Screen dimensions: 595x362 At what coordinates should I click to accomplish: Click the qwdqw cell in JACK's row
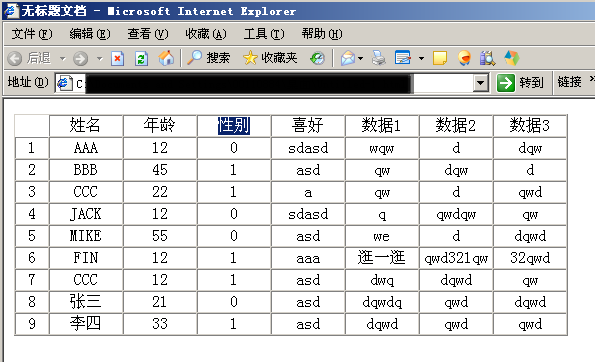[456, 214]
